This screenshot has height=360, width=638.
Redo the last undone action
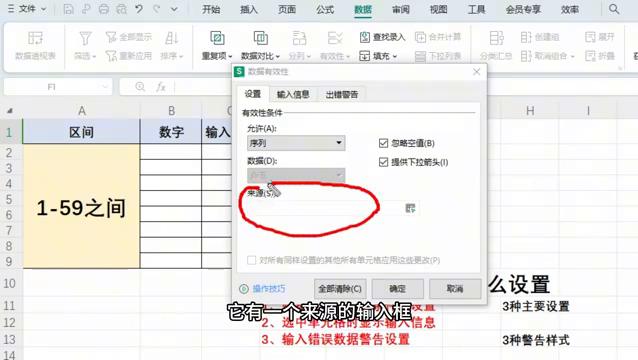coord(156,9)
